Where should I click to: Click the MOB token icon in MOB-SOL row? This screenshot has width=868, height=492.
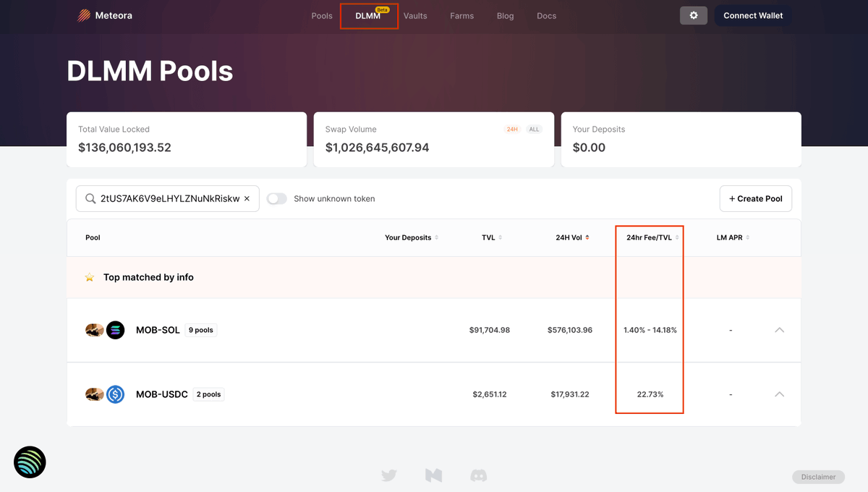94,330
